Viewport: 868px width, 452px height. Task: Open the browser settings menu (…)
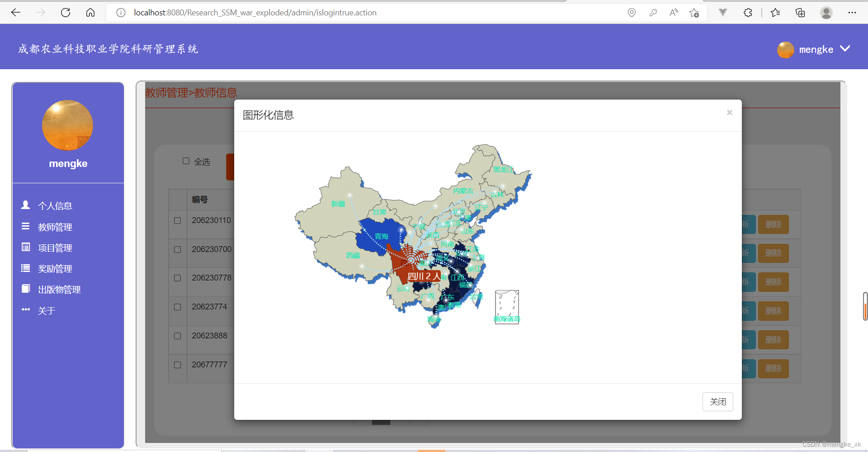(853, 12)
